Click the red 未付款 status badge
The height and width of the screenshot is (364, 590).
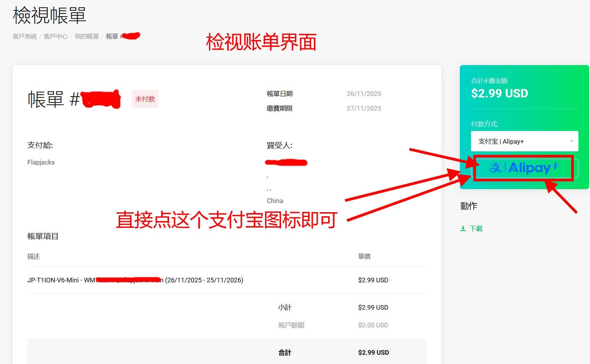tap(145, 99)
